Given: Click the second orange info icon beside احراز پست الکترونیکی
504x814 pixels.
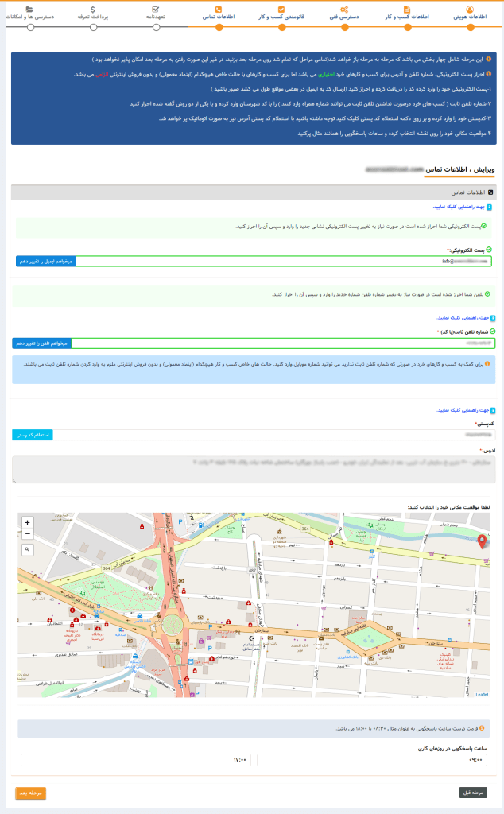Looking at the screenshot, I should 488,74.
